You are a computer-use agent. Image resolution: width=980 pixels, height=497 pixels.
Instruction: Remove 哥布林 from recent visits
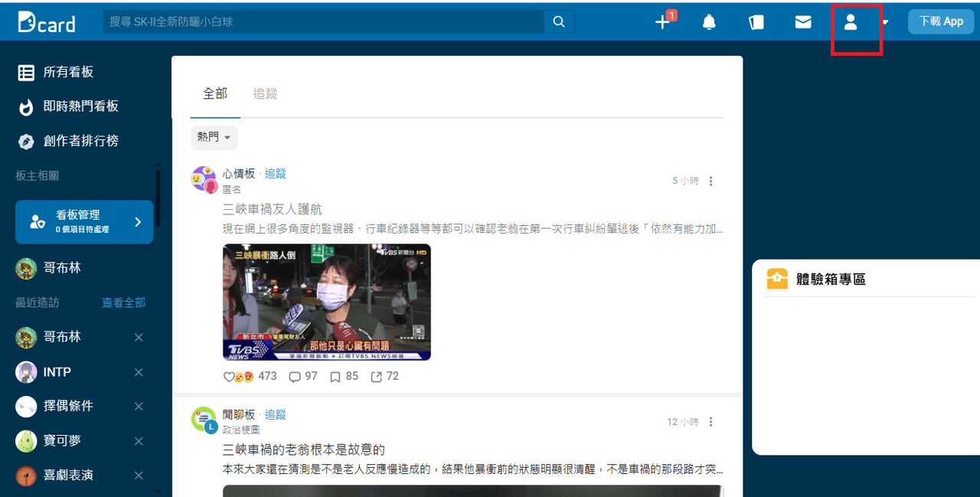[139, 338]
